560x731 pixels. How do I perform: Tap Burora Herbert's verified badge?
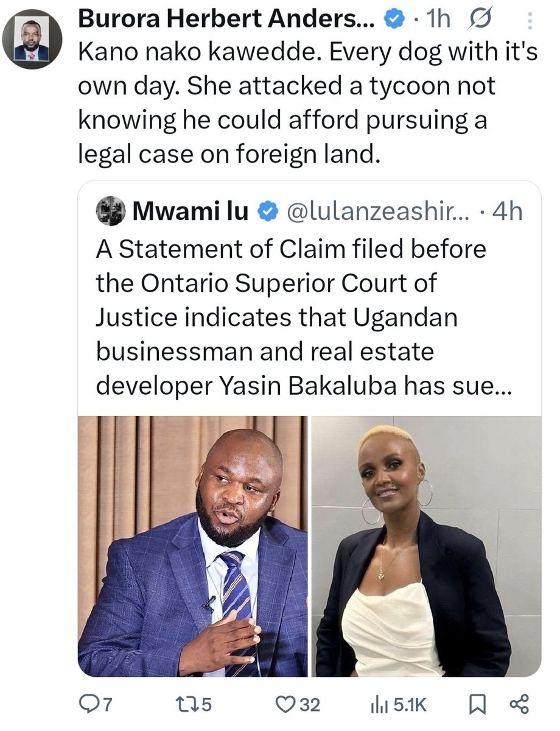coord(394,21)
